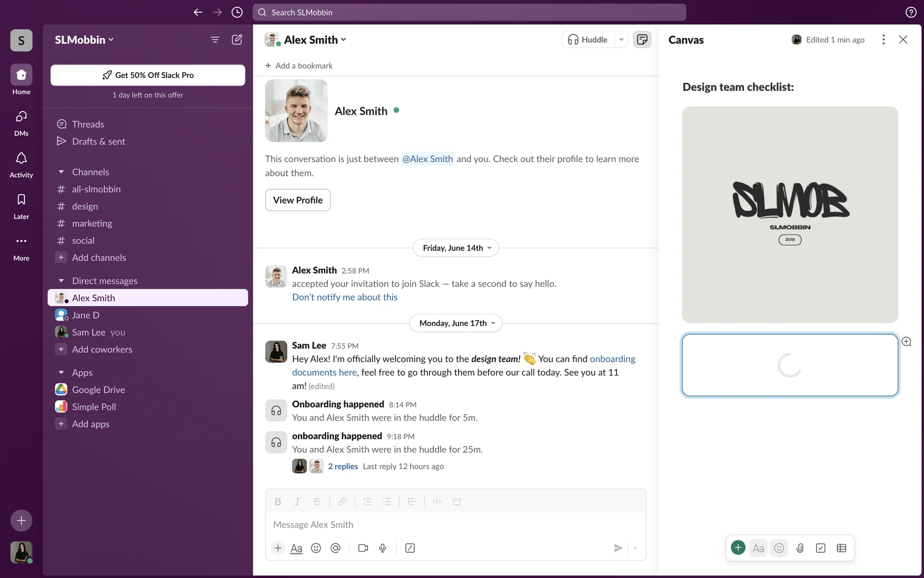Click the attach file paperclip in canvas
The height and width of the screenshot is (578, 924).
(x=800, y=548)
